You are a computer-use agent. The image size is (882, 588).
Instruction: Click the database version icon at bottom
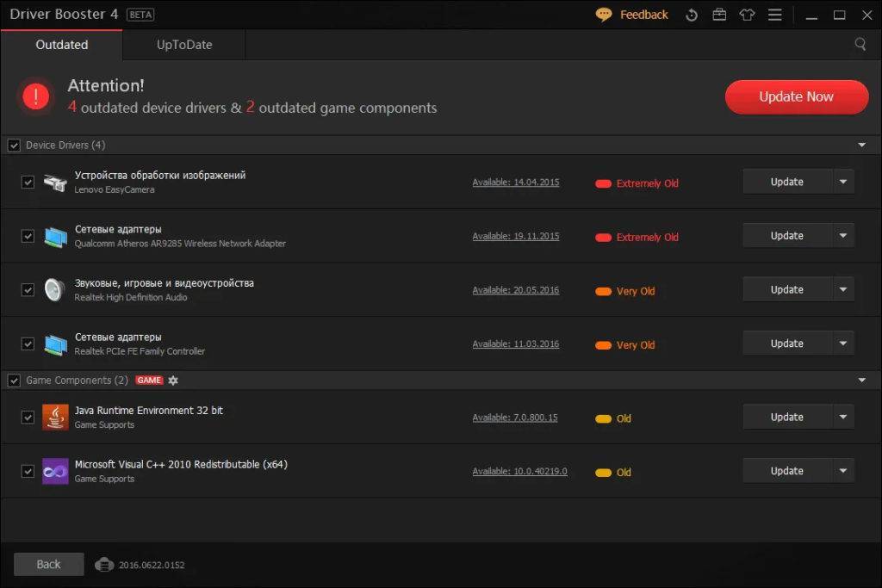click(x=104, y=565)
